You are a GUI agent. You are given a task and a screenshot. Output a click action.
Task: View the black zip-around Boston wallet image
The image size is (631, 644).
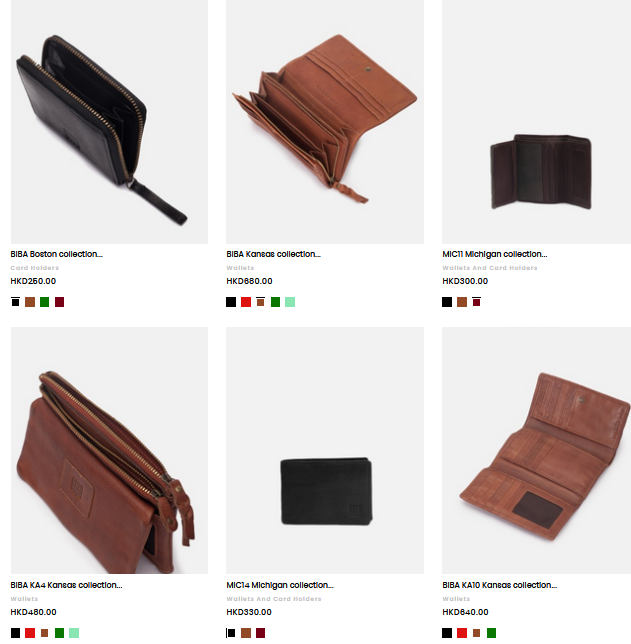click(109, 122)
